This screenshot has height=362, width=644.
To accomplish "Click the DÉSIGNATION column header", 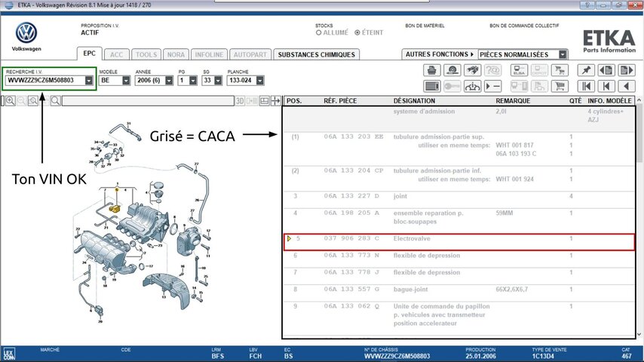I will tap(414, 100).
